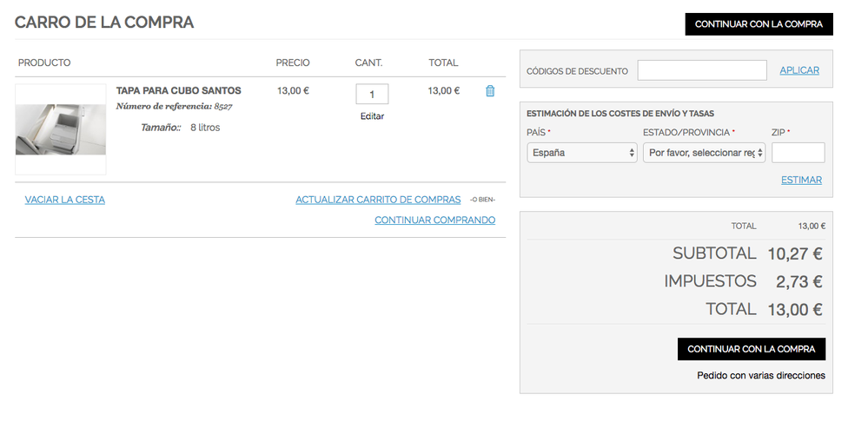This screenshot has height=421, width=868.
Task: Open the product thumbnail image
Action: coord(61,129)
